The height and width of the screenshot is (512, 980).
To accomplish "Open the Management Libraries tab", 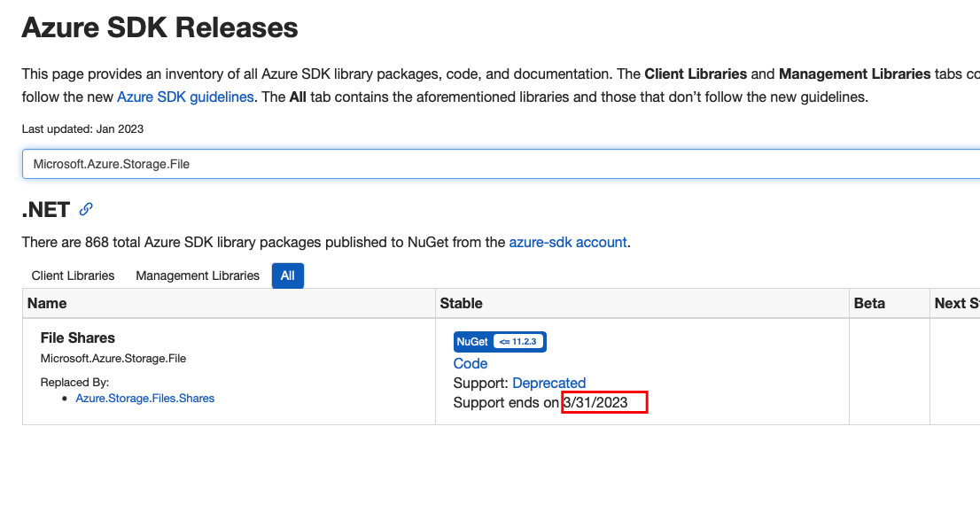I will click(197, 275).
